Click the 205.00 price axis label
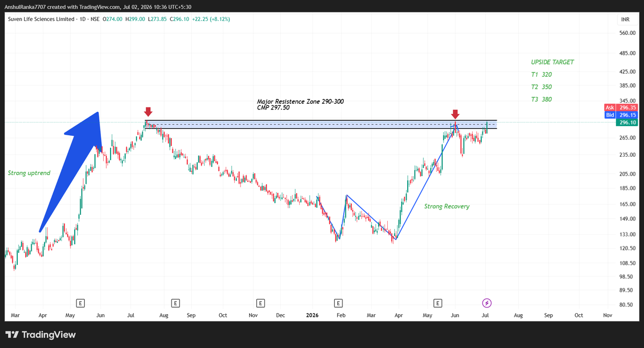This screenshot has height=348, width=644. (627, 174)
